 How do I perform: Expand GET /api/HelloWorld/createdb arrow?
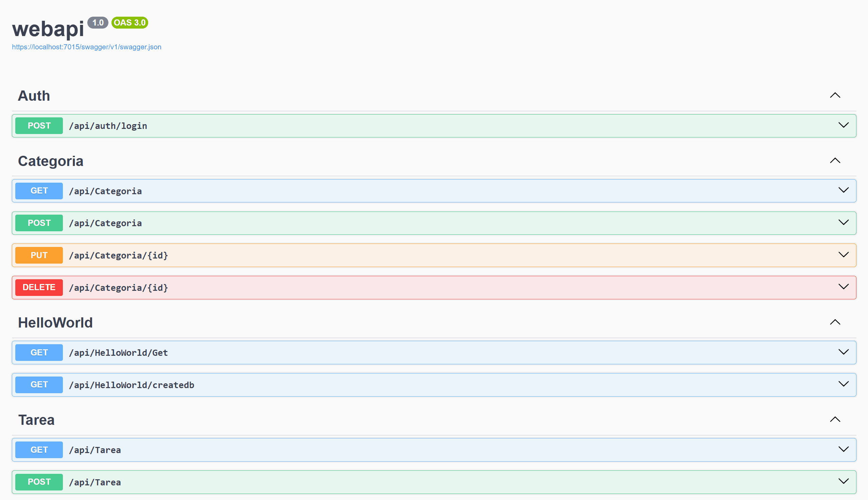(x=843, y=384)
